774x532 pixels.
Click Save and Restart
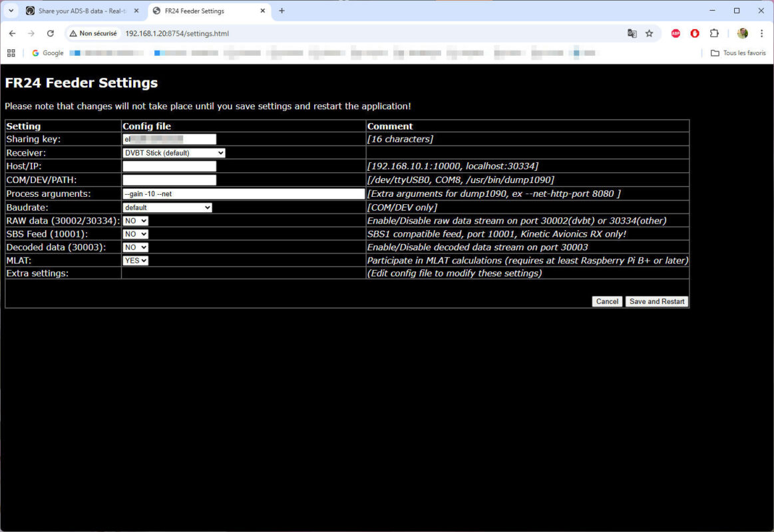tap(656, 301)
